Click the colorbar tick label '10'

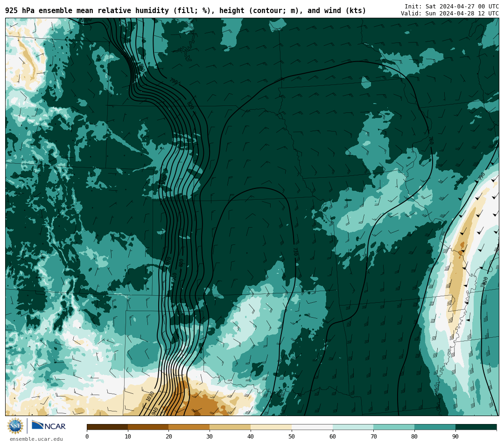click(128, 436)
